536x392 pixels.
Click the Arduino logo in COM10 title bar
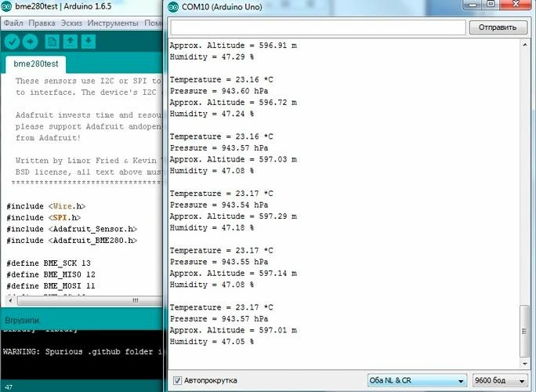(x=176, y=9)
